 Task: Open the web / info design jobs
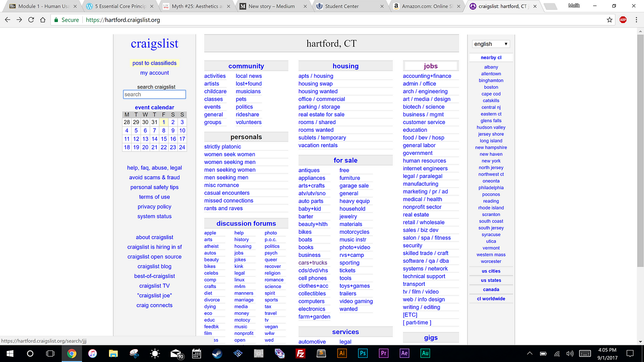click(424, 300)
